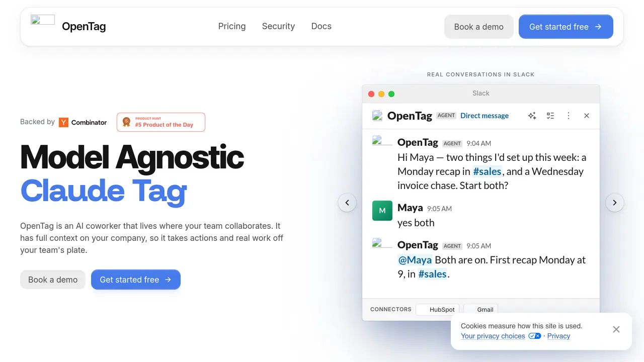This screenshot has width=644, height=362.
Task: Click the OpenTag sender name at 9:04 AM
Action: coord(418,142)
